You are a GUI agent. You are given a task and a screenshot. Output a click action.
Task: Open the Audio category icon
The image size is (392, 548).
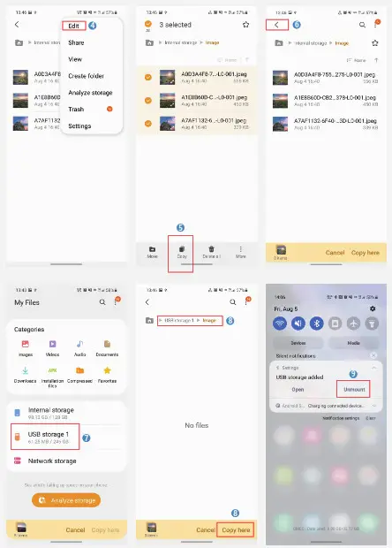click(x=79, y=344)
